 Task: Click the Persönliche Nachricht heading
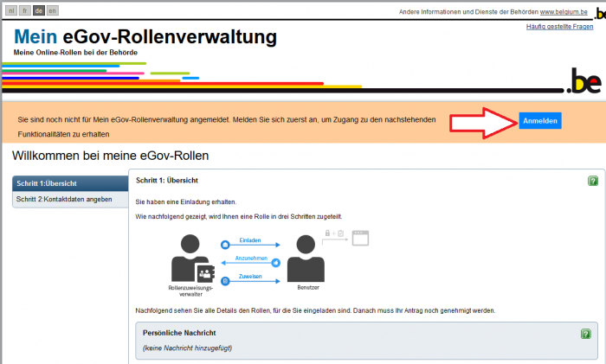pos(179,333)
